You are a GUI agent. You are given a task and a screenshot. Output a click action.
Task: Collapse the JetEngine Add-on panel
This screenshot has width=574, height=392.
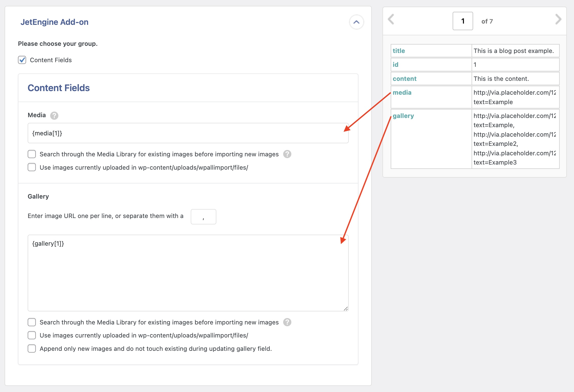click(x=357, y=22)
